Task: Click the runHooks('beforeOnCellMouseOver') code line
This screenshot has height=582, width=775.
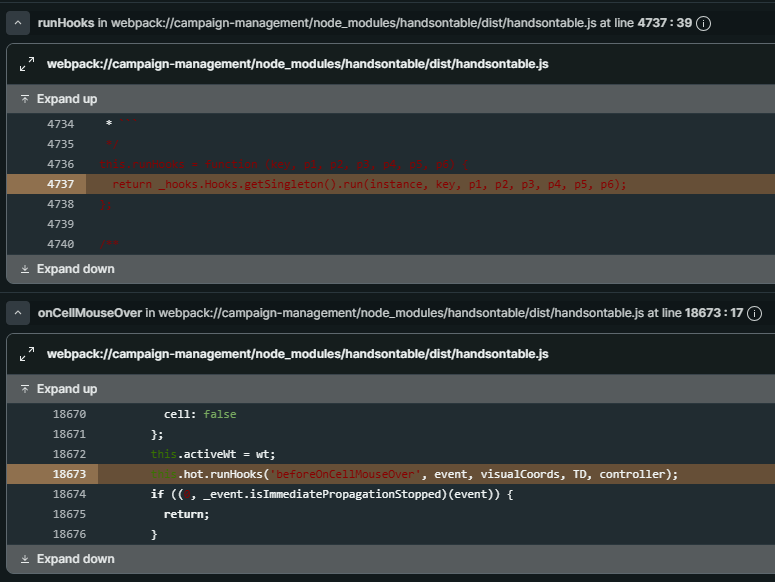Action: pos(414,474)
